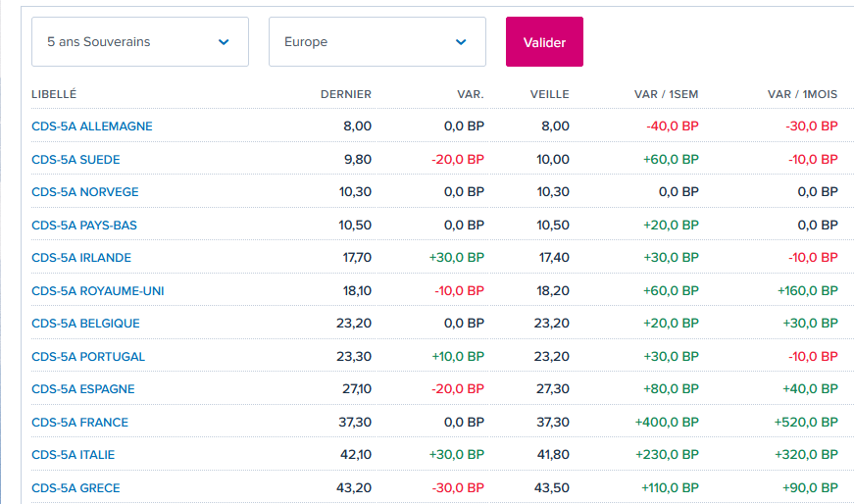Click the CDS-5A PORTUGAL link
The width and height of the screenshot is (854, 504).
pyautogui.click(x=88, y=356)
